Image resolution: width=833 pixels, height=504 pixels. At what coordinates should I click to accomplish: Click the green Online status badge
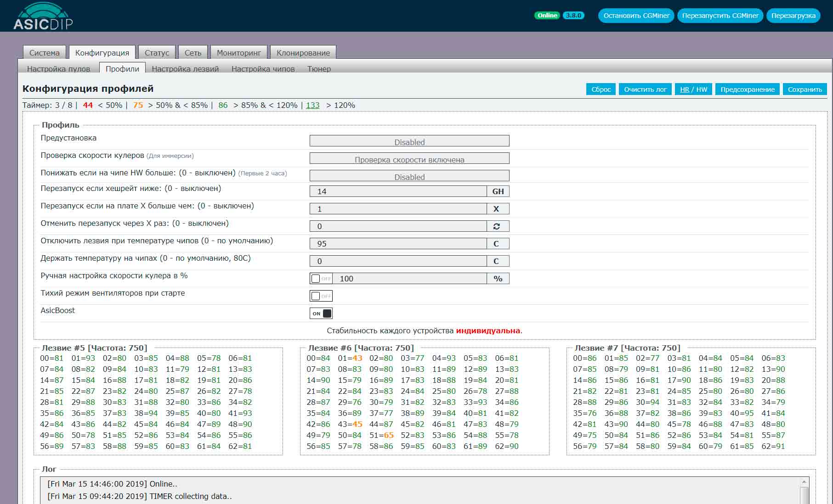(x=547, y=15)
